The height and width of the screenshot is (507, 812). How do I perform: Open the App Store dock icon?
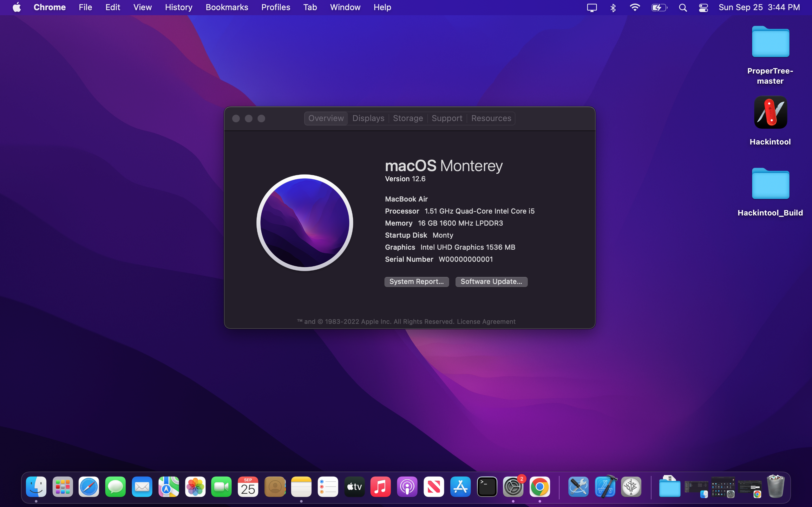[460, 486]
